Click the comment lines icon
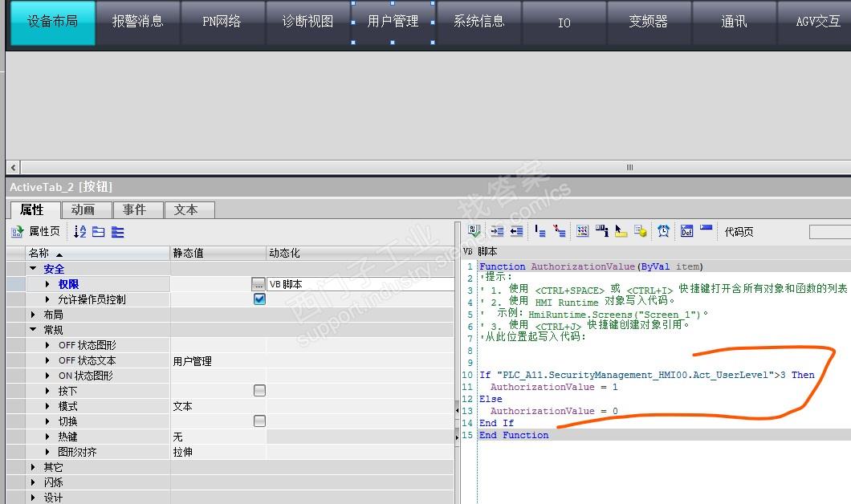 pyautogui.click(x=540, y=231)
